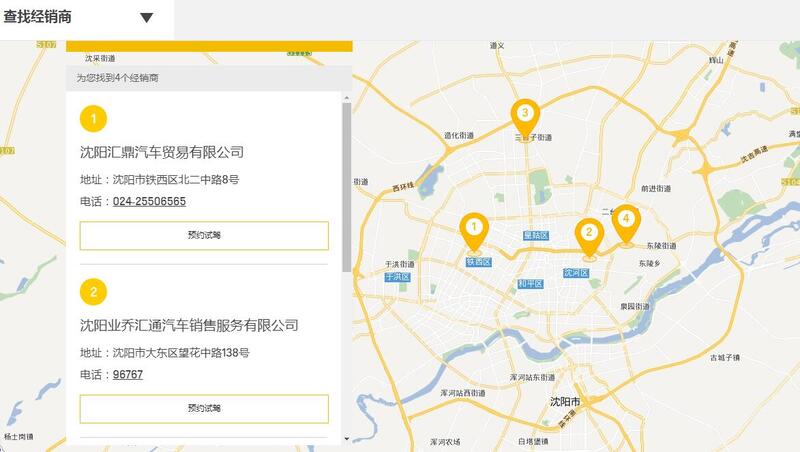Viewport: 800px width, 452px height.
Task: Click 为您找到4个经销商 result count text
Action: click(117, 78)
